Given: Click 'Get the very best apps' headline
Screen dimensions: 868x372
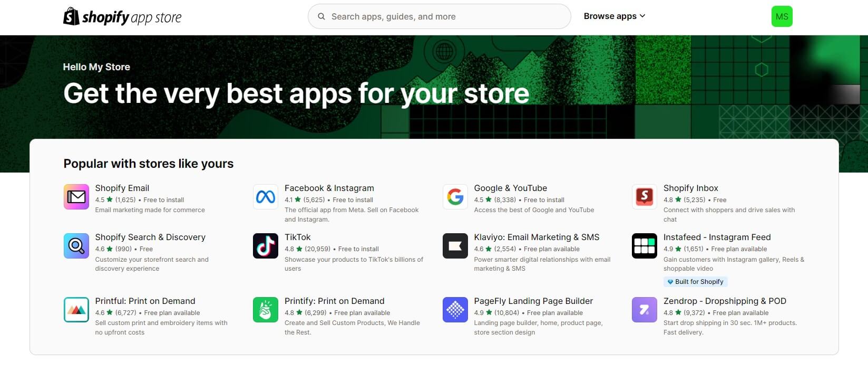Looking at the screenshot, I should coord(296,93).
